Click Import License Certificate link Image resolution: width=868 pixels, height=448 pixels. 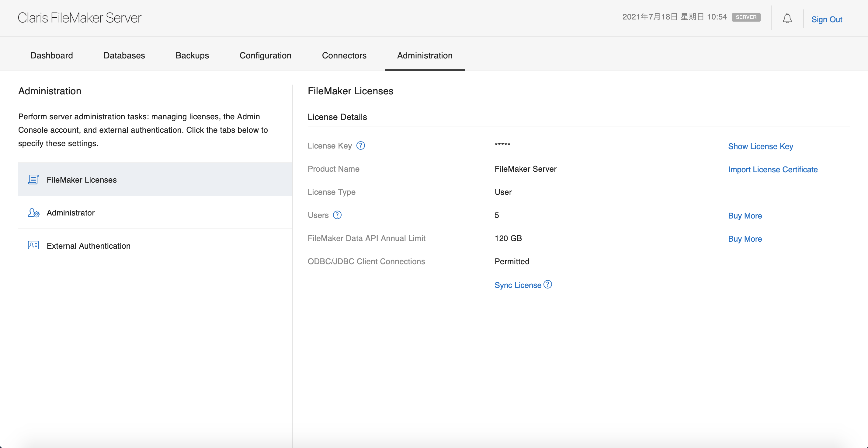tap(773, 170)
